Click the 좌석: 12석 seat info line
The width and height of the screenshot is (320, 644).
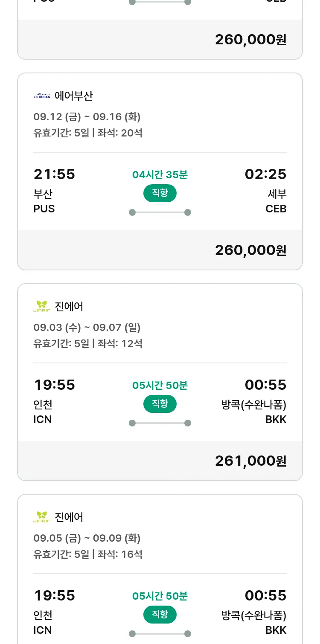point(120,343)
